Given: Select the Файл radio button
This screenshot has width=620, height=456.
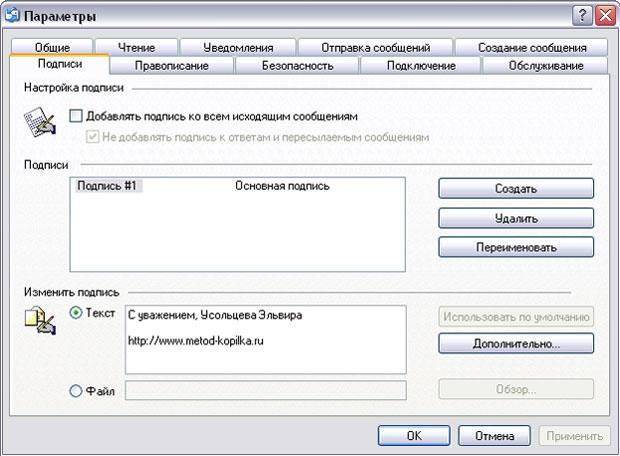Looking at the screenshot, I should 76,391.
